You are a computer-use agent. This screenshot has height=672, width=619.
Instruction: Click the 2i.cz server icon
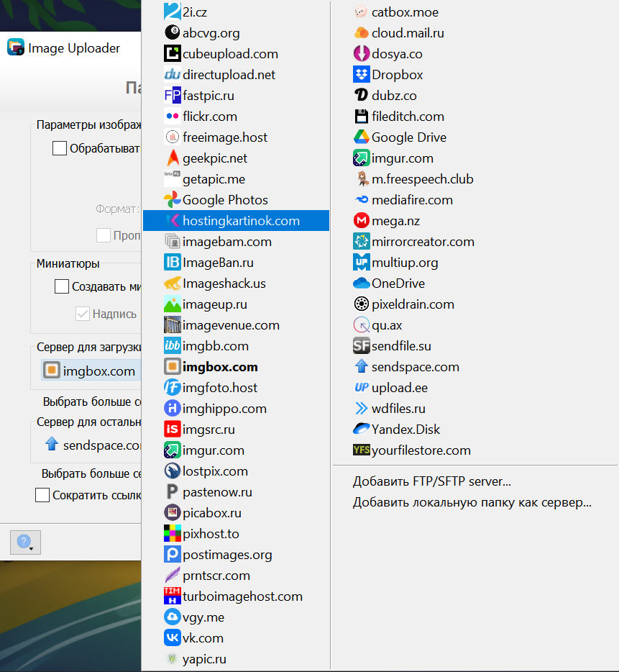coord(173,12)
